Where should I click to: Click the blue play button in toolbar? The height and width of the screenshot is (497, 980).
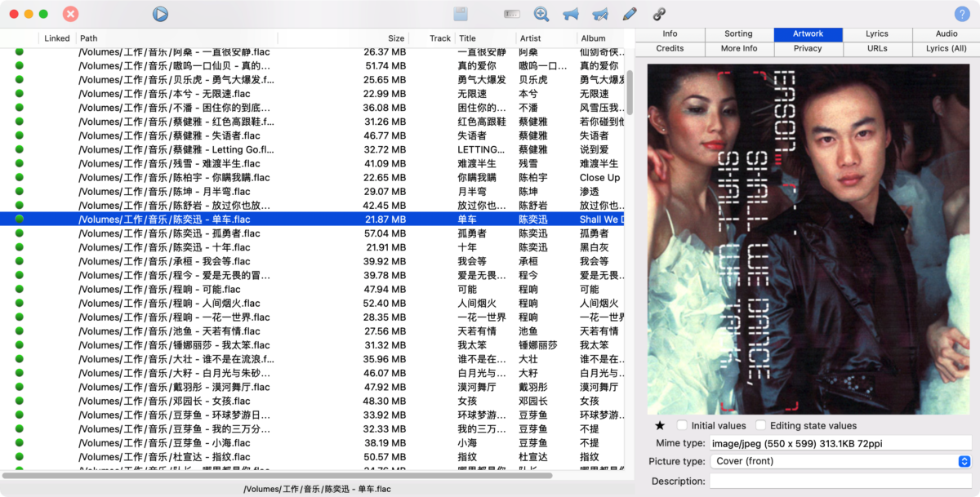coord(160,14)
